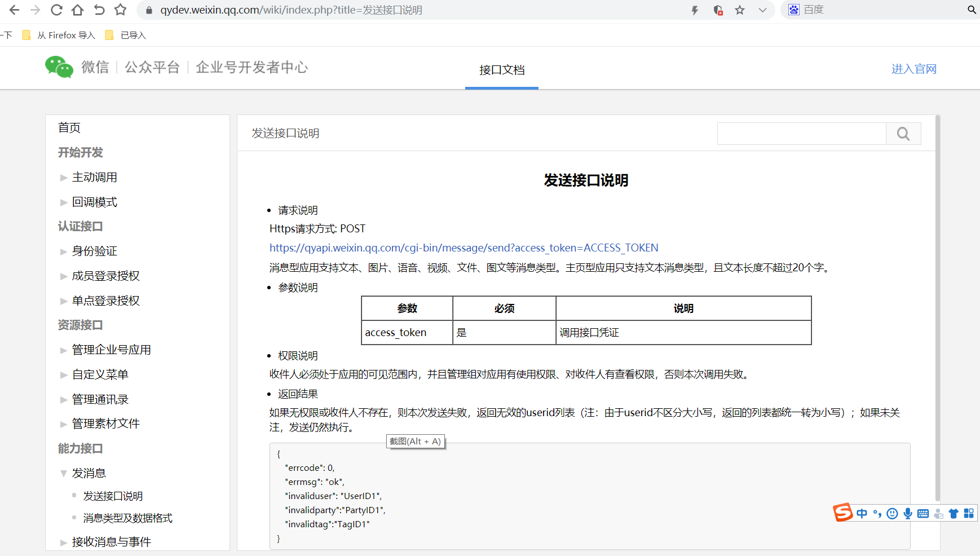980x556 pixels.
Task: Open the 进入官网 link
Action: (x=914, y=68)
